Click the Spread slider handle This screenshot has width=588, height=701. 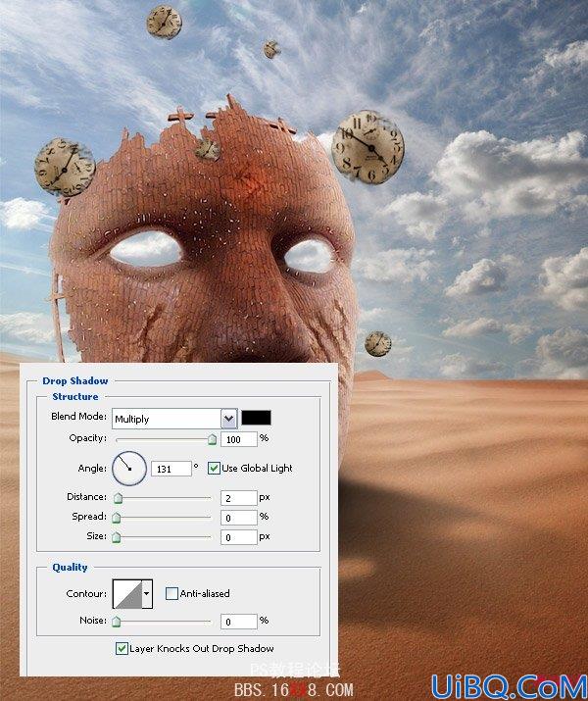(x=117, y=518)
